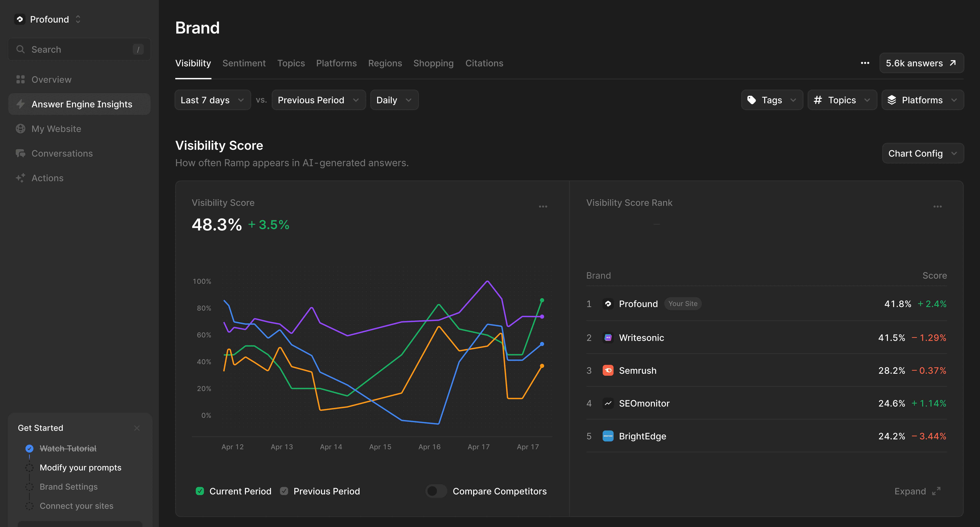Open Visibility Score Rank card options menu
Image resolution: width=980 pixels, height=527 pixels.
pos(937,206)
